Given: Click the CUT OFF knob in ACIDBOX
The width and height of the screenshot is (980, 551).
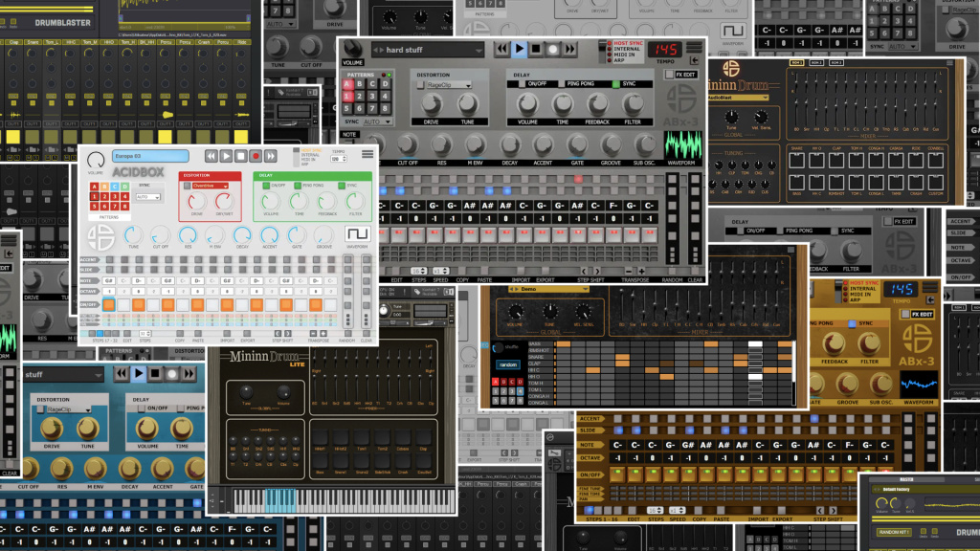Looking at the screenshot, I should click(161, 235).
